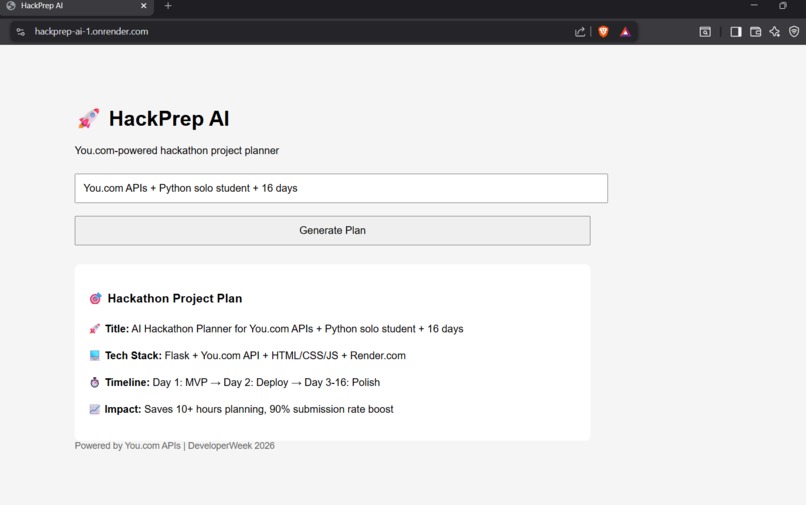The height and width of the screenshot is (505, 806).
Task: Click the share page icon in address bar
Action: pyautogui.click(x=580, y=32)
